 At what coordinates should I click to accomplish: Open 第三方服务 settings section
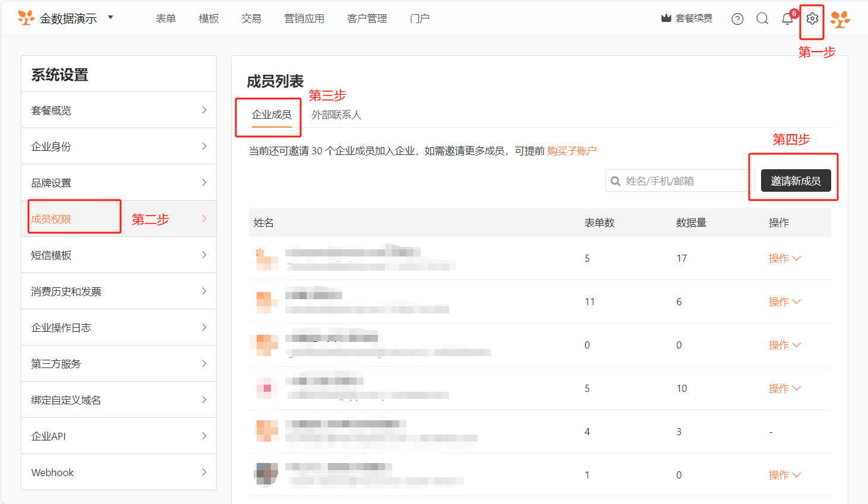pos(119,364)
